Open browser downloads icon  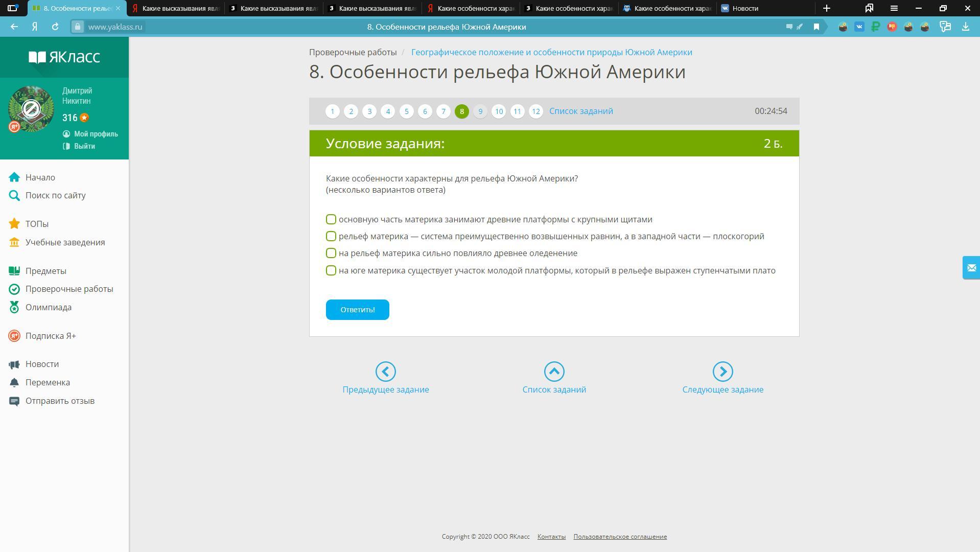click(x=965, y=27)
